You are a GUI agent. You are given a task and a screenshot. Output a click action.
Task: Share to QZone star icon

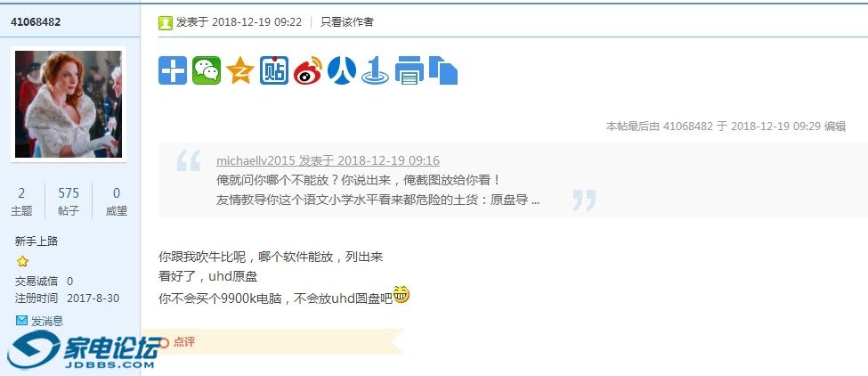(240, 71)
